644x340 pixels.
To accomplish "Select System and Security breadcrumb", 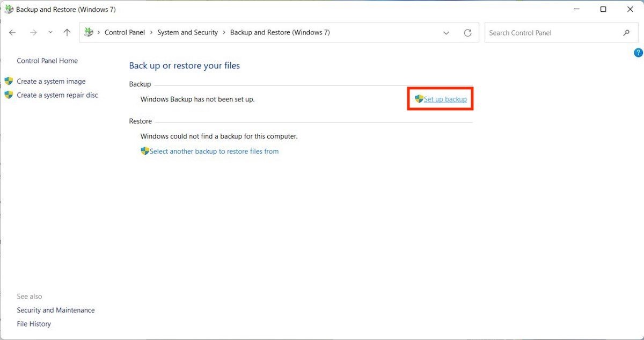I will click(x=187, y=33).
